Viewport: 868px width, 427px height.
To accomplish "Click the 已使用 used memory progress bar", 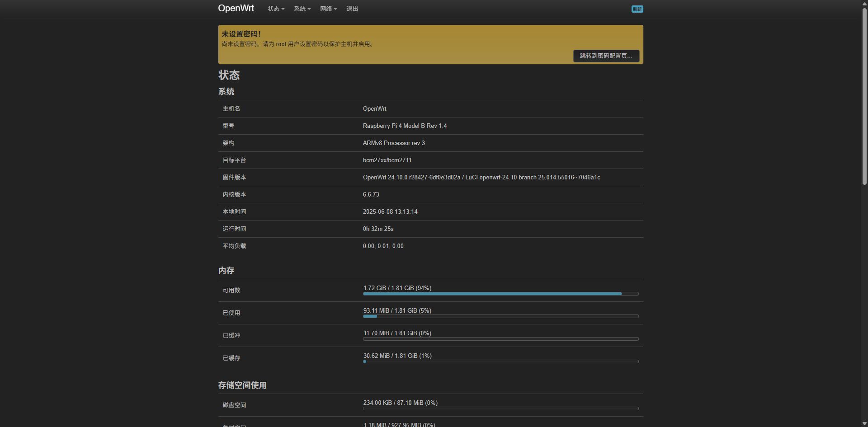I will (x=500, y=316).
